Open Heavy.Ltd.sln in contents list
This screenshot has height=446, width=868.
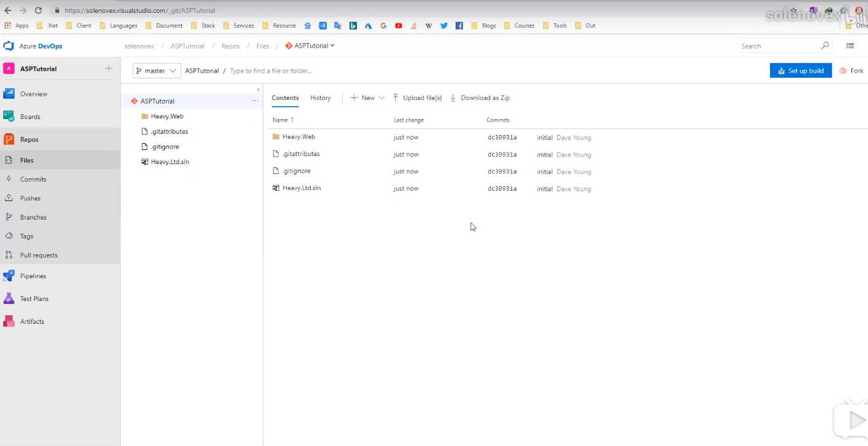pyautogui.click(x=301, y=188)
